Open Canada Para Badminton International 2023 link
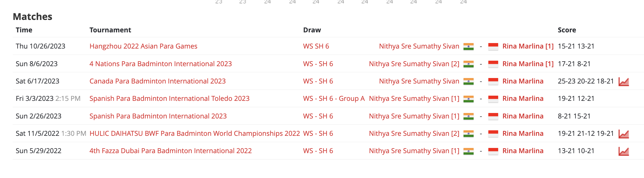644x178 pixels. (x=157, y=81)
